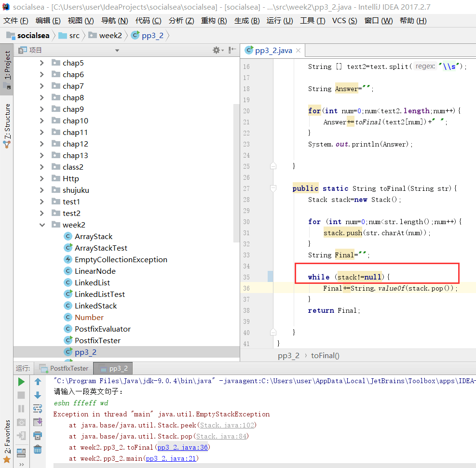Viewport: 476px width, 468px height.
Task: Expand the class2 folder
Action: [42, 167]
